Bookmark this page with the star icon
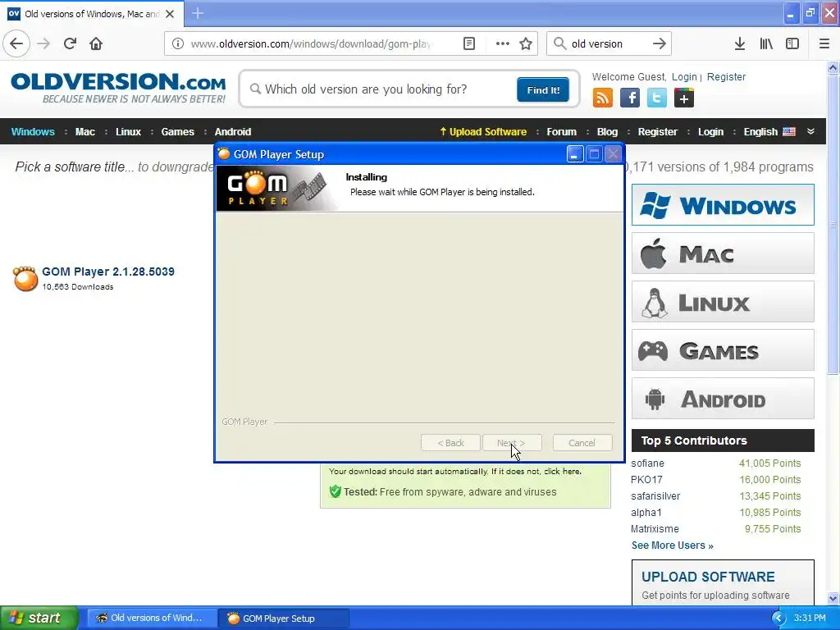The height and width of the screenshot is (630, 840). pyautogui.click(x=526, y=44)
